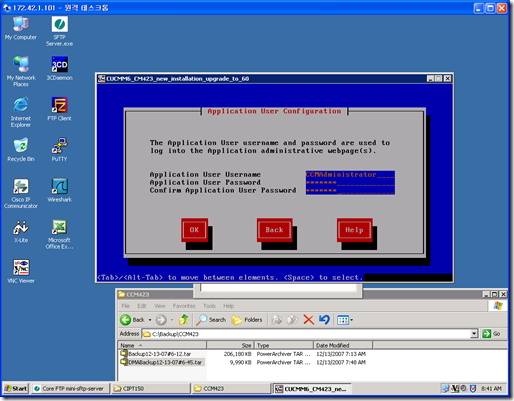The image size is (514, 401).
Task: Click the VNC tray icon in system tray
Action: pos(455,388)
